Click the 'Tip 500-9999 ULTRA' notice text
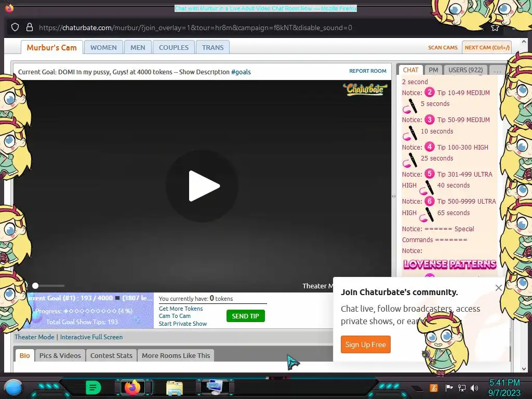The width and height of the screenshot is (532, 399). pyautogui.click(x=467, y=201)
